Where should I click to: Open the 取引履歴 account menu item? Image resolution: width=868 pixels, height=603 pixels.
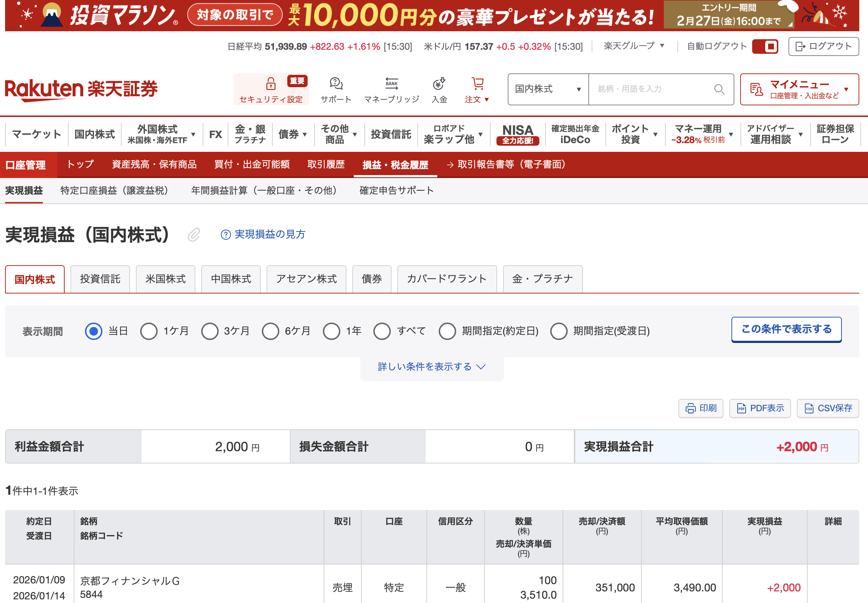326,164
